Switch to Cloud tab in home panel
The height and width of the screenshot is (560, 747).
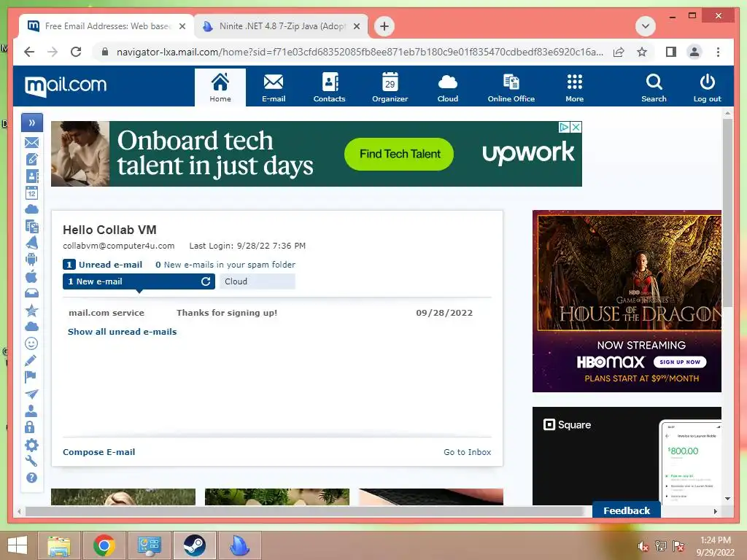pos(258,281)
